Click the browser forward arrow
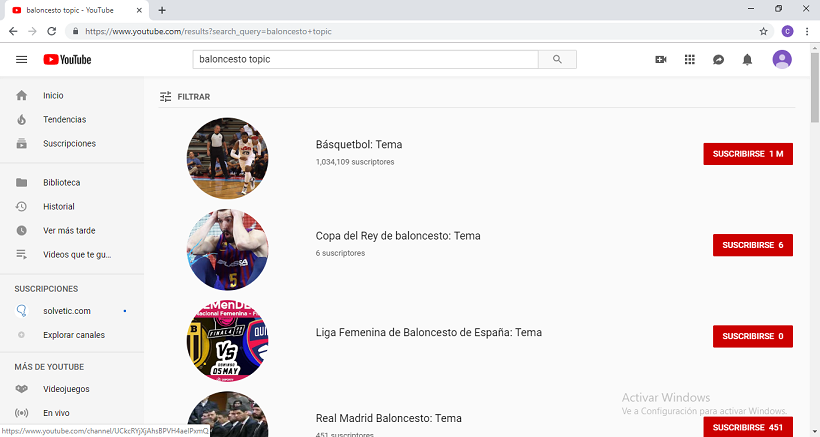 tap(32, 31)
